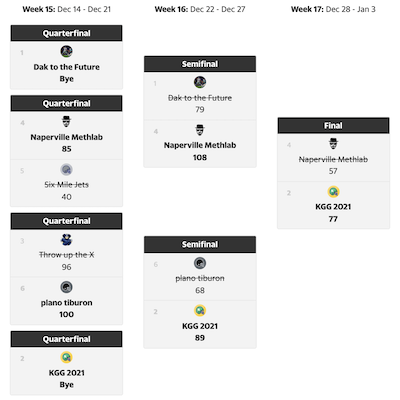Open struck-through Dak to the Future Semifinal link
Viewport: 400px width, 400px height.
200,98
